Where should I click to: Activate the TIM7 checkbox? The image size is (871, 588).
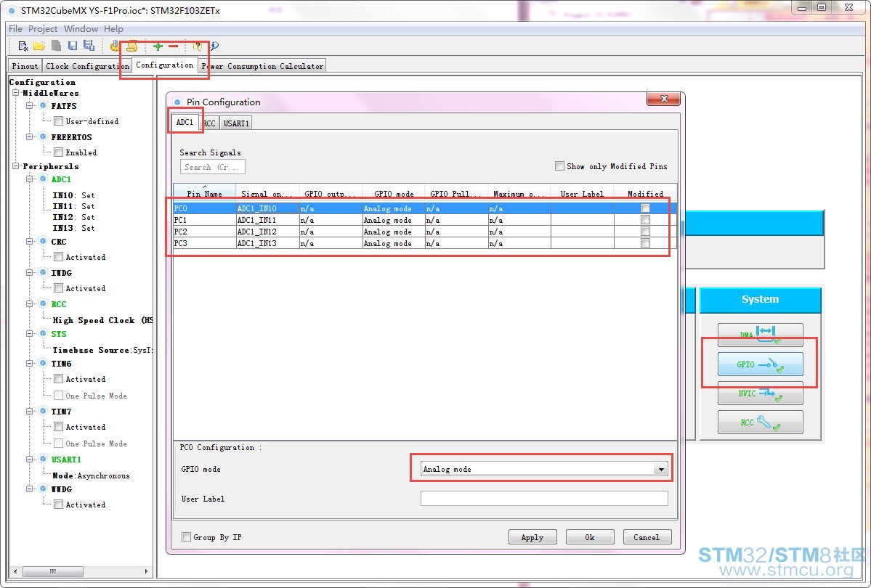coord(58,426)
